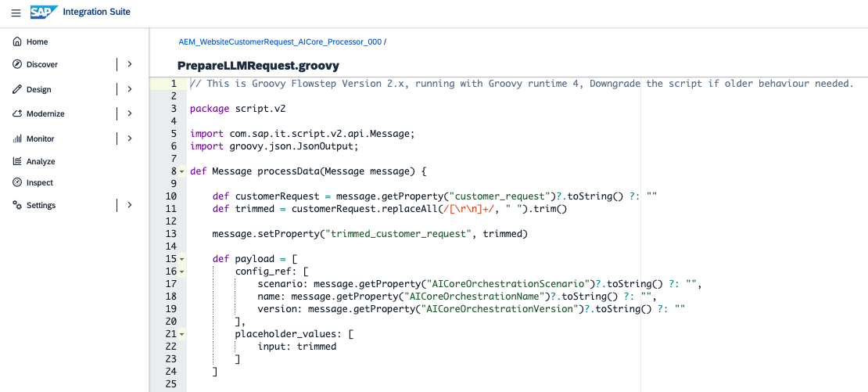Click the SAP logo

[45, 13]
